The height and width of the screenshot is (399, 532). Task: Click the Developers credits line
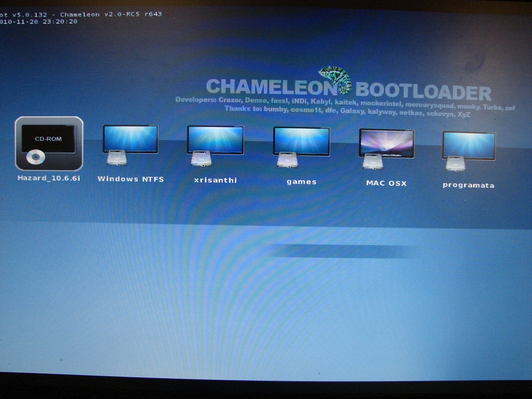345,103
